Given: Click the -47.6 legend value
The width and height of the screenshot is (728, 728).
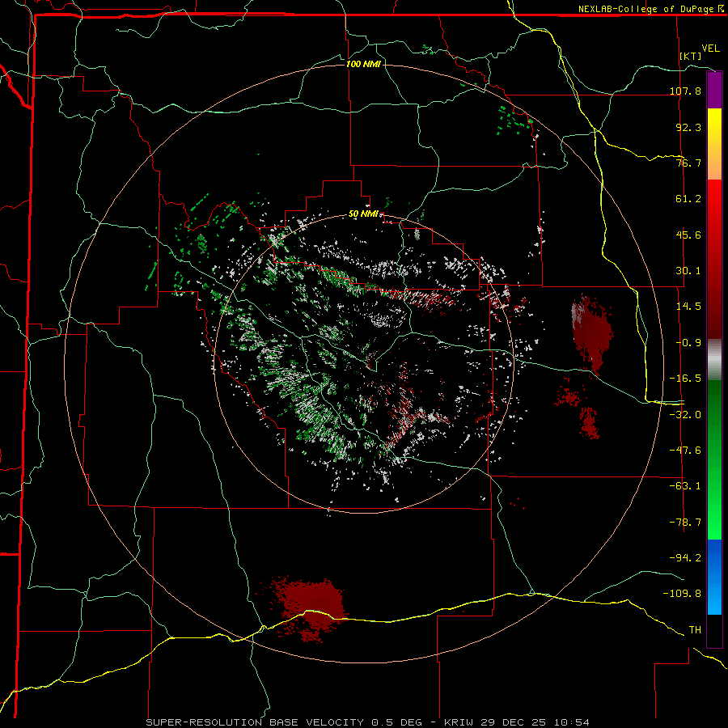Looking at the screenshot, I should (x=685, y=451).
